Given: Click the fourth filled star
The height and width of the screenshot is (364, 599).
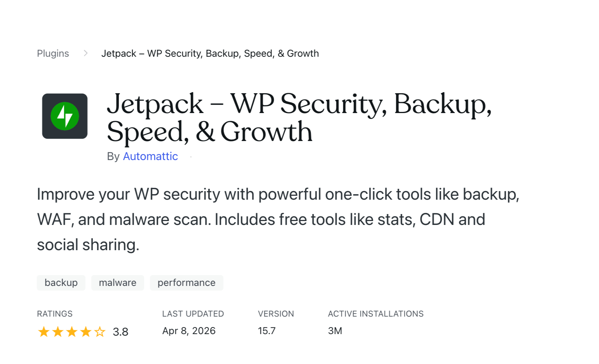Looking at the screenshot, I should pyautogui.click(x=86, y=332).
